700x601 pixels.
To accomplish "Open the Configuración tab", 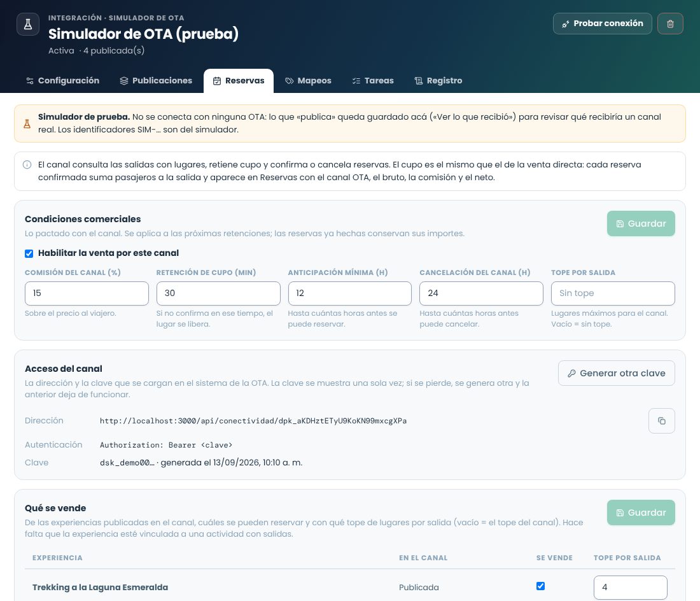I will pos(63,81).
